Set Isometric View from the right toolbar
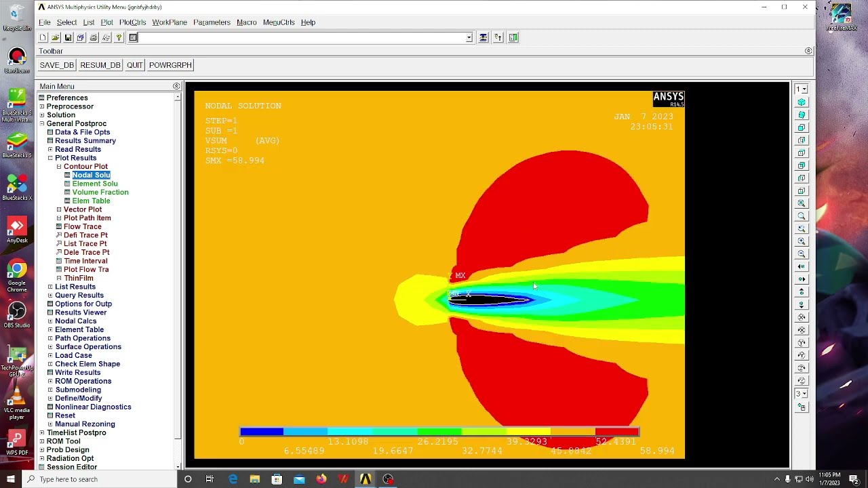Screen dimensions: 868x488 (x=802, y=102)
